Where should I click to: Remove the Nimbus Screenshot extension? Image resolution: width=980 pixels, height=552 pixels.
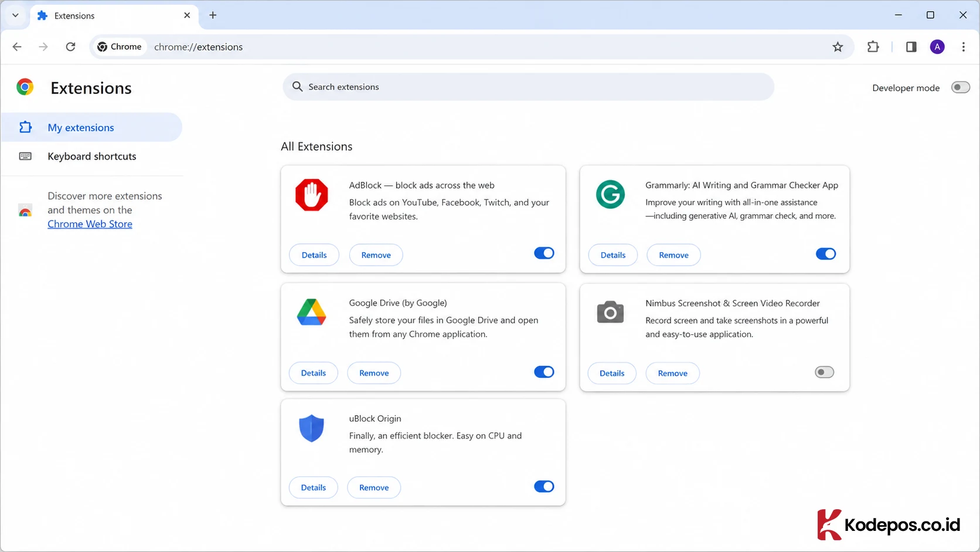click(673, 373)
